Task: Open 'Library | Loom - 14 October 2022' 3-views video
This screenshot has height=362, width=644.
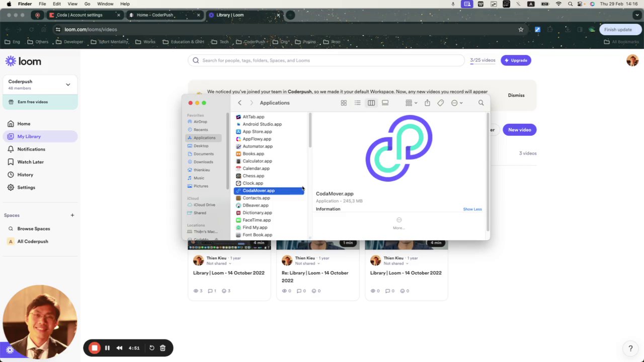Action: (x=229, y=273)
